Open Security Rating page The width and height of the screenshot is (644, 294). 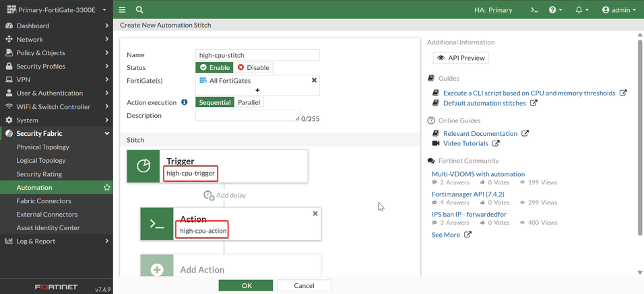[39, 174]
